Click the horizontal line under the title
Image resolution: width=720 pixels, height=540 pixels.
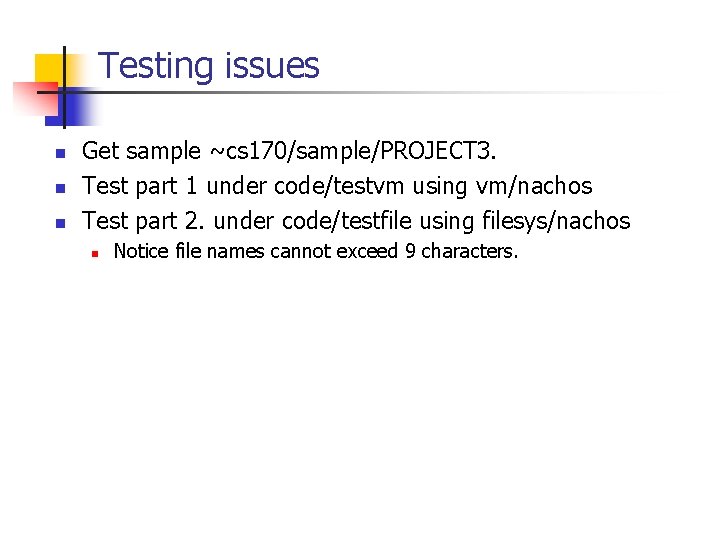[x=351, y=93]
